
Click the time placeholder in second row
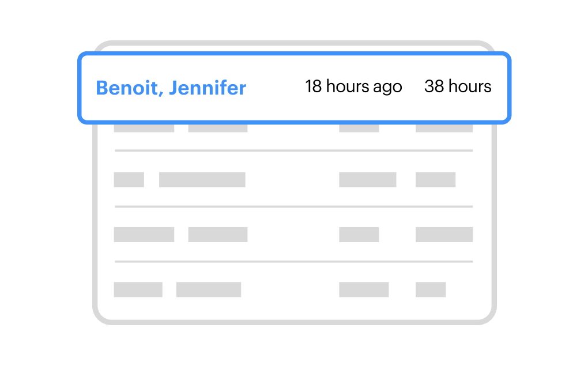point(367,179)
